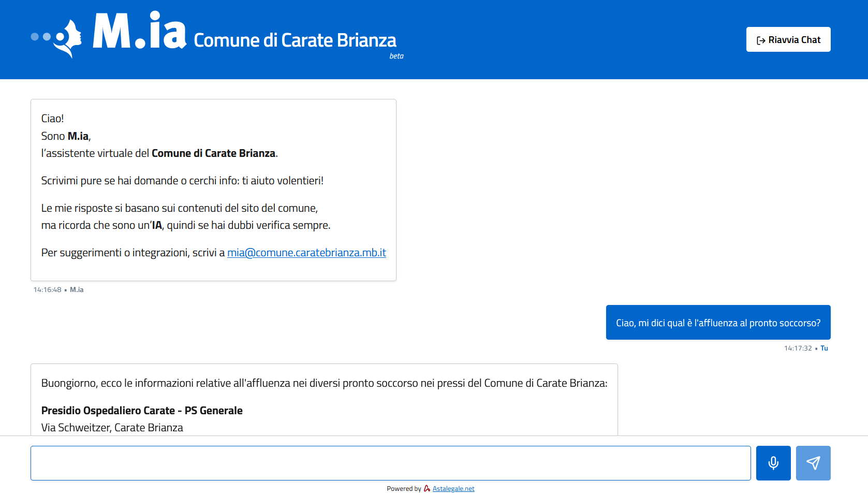Select the user message about pronto soccorso
Screen dimensions: 868x495
[x=718, y=323]
